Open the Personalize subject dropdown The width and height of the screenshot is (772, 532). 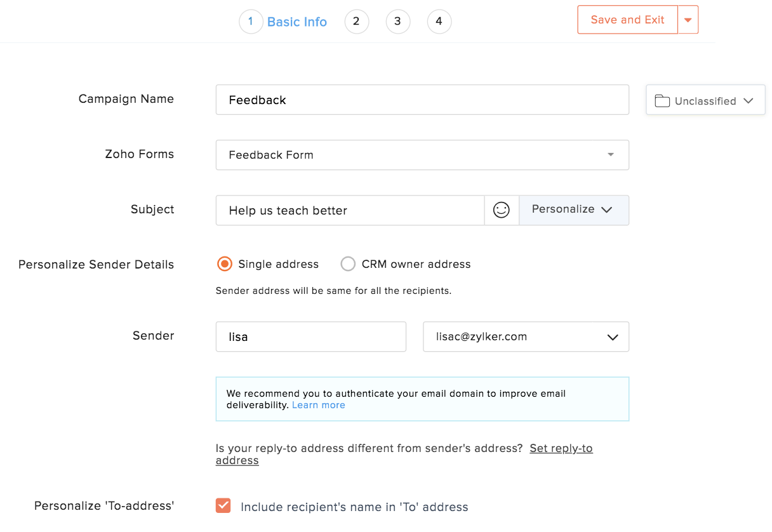(573, 210)
